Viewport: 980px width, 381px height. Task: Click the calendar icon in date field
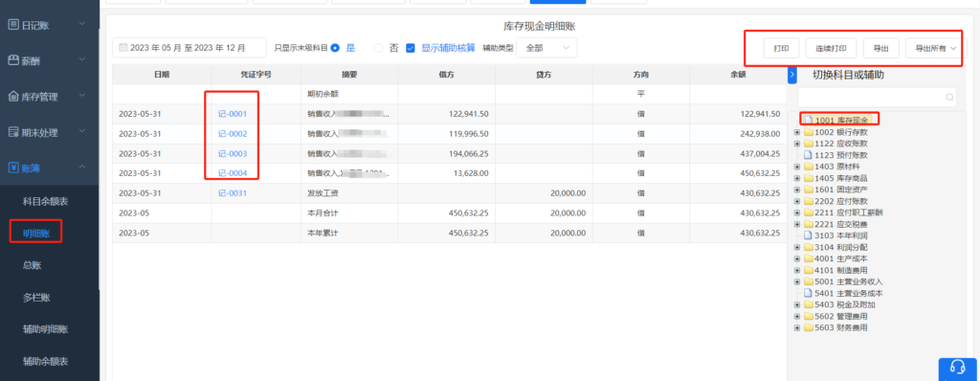point(122,48)
